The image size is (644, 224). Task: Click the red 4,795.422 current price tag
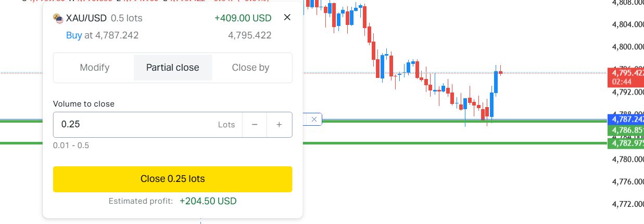coord(625,73)
